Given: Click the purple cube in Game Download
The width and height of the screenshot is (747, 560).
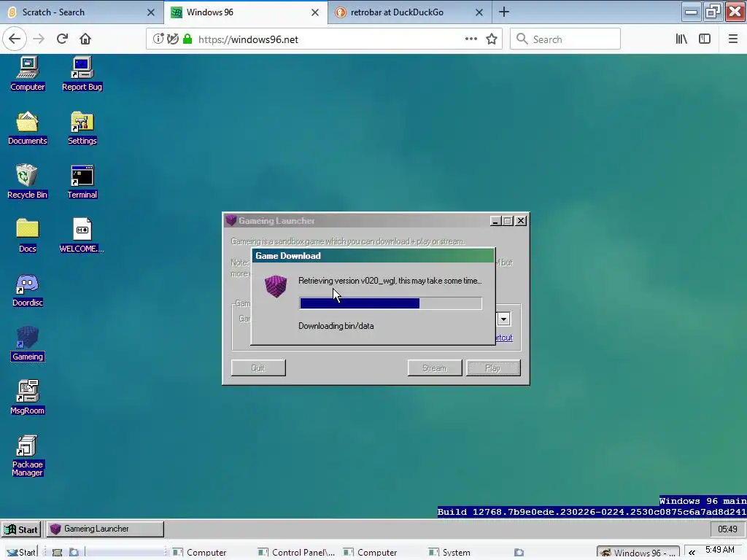Looking at the screenshot, I should click(x=276, y=286).
